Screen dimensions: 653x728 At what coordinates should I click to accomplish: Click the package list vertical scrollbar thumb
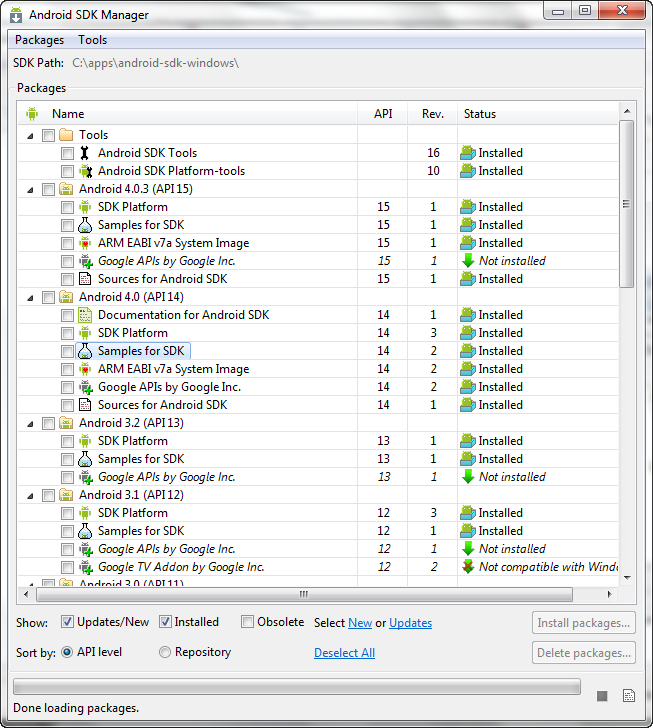(x=627, y=204)
